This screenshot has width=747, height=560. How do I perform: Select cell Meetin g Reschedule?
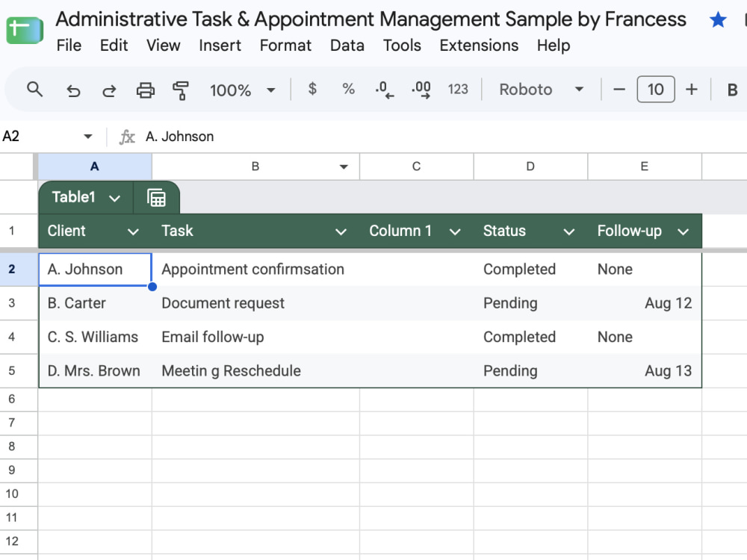(255, 371)
